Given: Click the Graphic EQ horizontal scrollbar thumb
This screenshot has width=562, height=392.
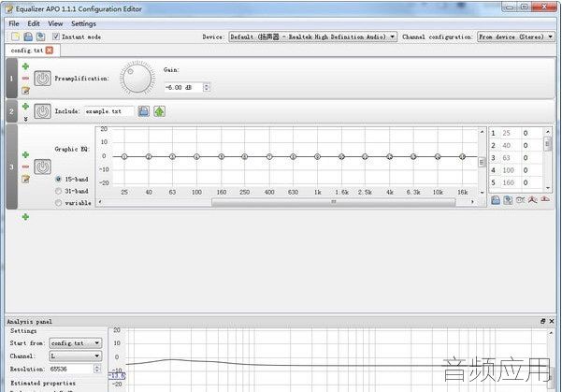Looking at the screenshot, I should pyautogui.click(x=334, y=202).
